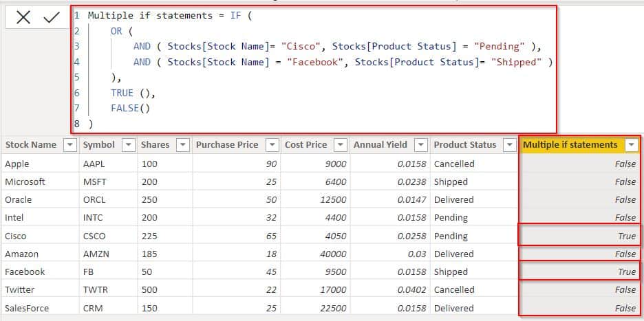Select the Apple stock name cell
This screenshot has width=644, height=321.
(40, 164)
